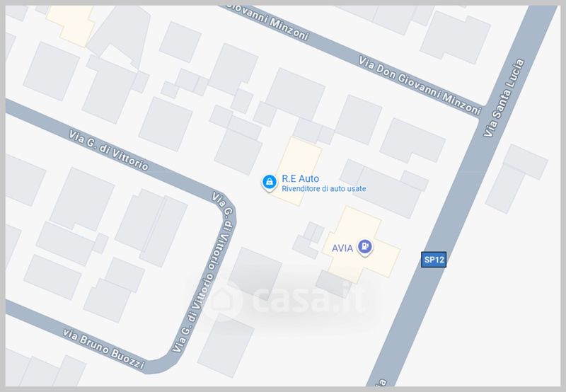Click the highlighted AVIA station building
Image resolution: width=566 pixels, height=392 pixels.
pyautogui.click(x=361, y=245)
